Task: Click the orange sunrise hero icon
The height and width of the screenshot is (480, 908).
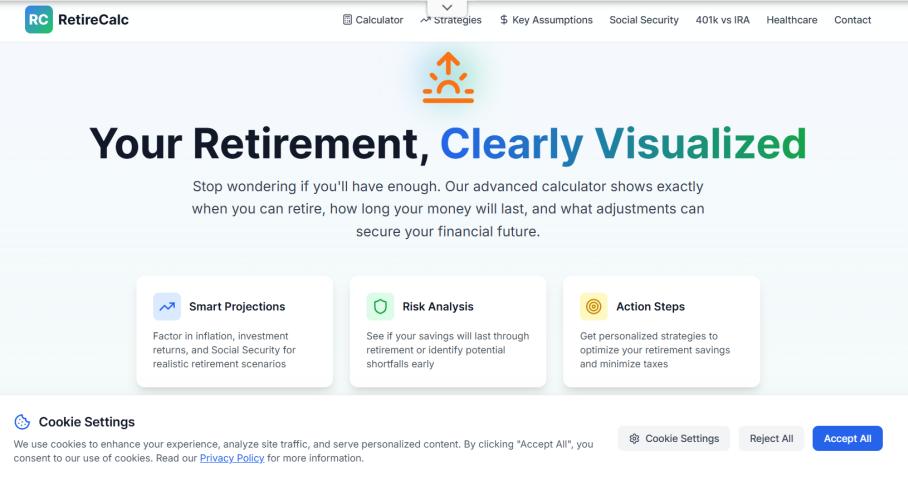Action: 447,78
